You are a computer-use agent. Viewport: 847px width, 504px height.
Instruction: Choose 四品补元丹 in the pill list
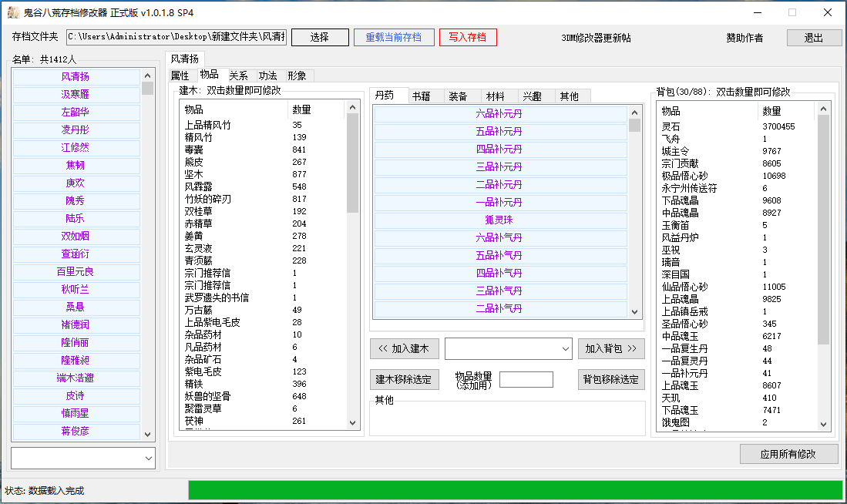coord(500,149)
